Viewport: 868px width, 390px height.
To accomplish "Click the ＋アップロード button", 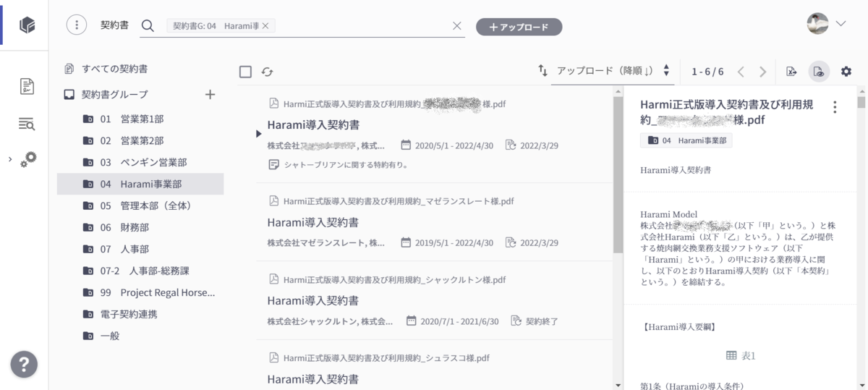I will (x=519, y=27).
